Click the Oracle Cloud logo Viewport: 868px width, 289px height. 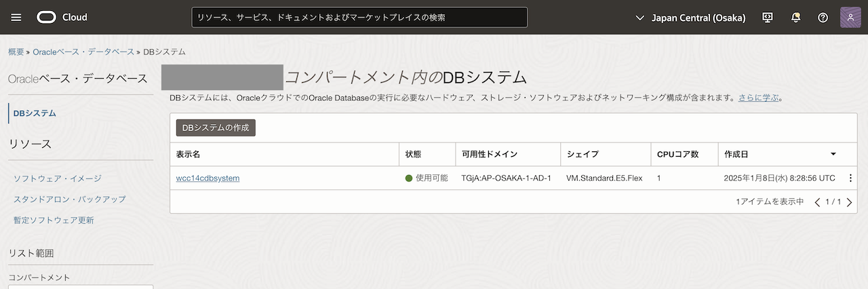click(x=62, y=18)
